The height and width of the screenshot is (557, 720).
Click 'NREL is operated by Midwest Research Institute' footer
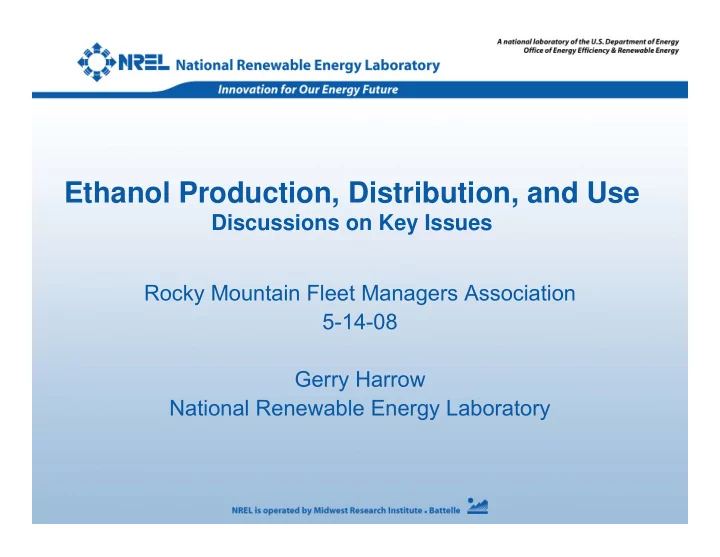pos(327,511)
